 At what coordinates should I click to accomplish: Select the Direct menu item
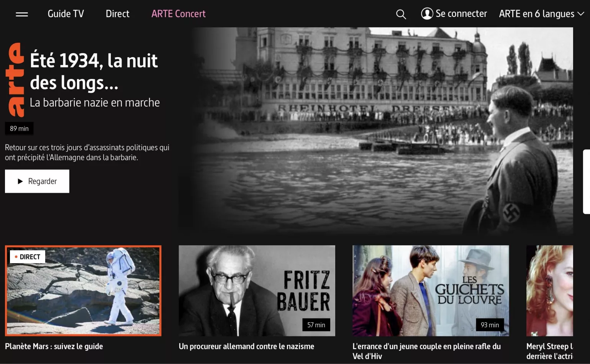click(117, 14)
